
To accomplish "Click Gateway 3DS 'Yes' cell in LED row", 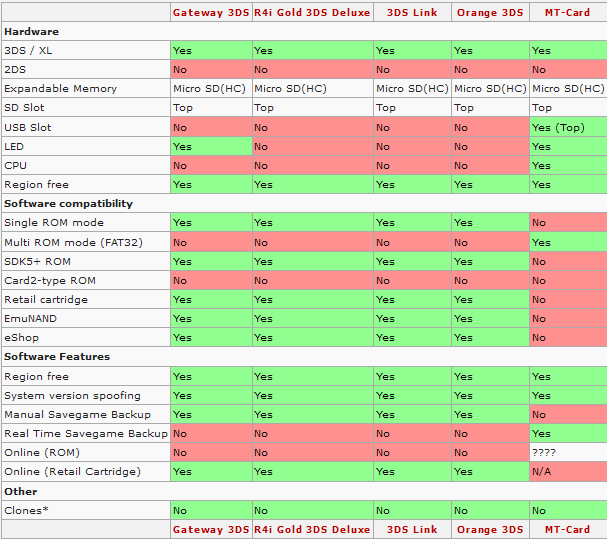I will [211, 146].
